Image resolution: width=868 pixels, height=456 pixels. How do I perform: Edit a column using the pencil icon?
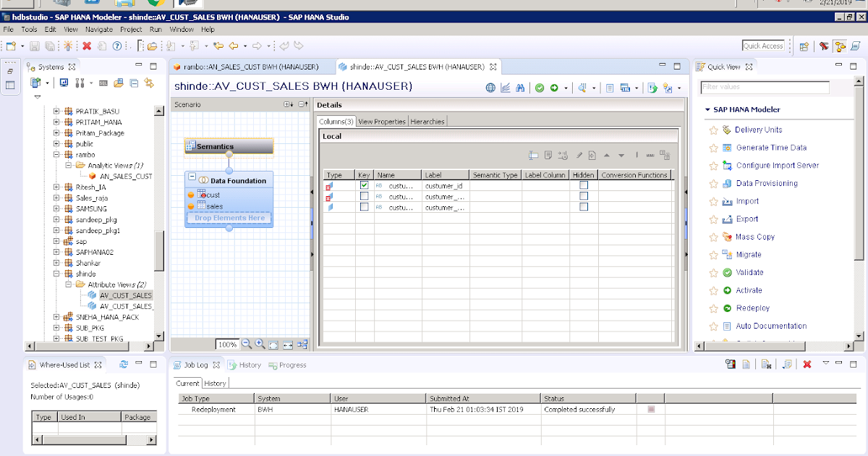(579, 155)
